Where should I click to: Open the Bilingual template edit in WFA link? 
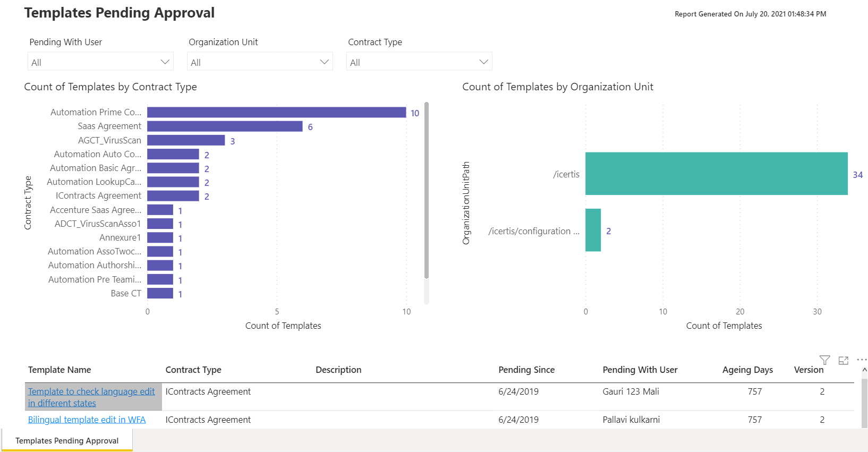click(87, 420)
